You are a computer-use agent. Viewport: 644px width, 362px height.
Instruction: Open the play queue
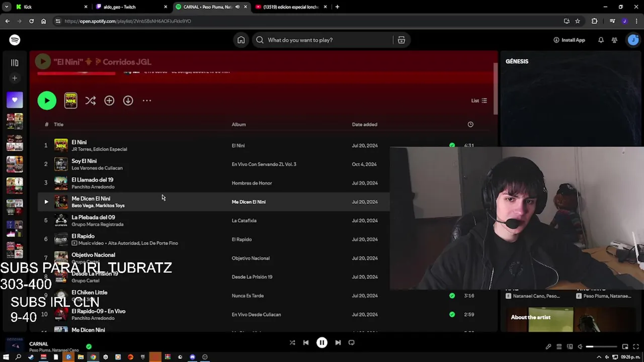point(559,346)
